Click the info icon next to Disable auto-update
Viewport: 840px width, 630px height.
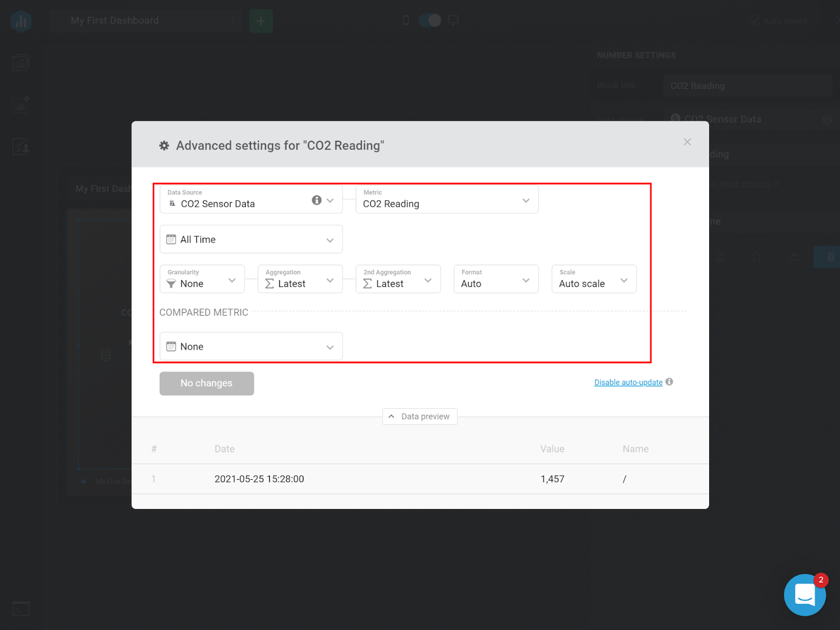[x=669, y=382]
